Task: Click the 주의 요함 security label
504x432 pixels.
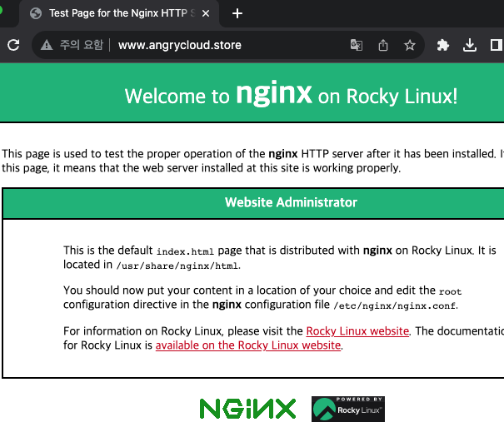Action: [x=82, y=45]
